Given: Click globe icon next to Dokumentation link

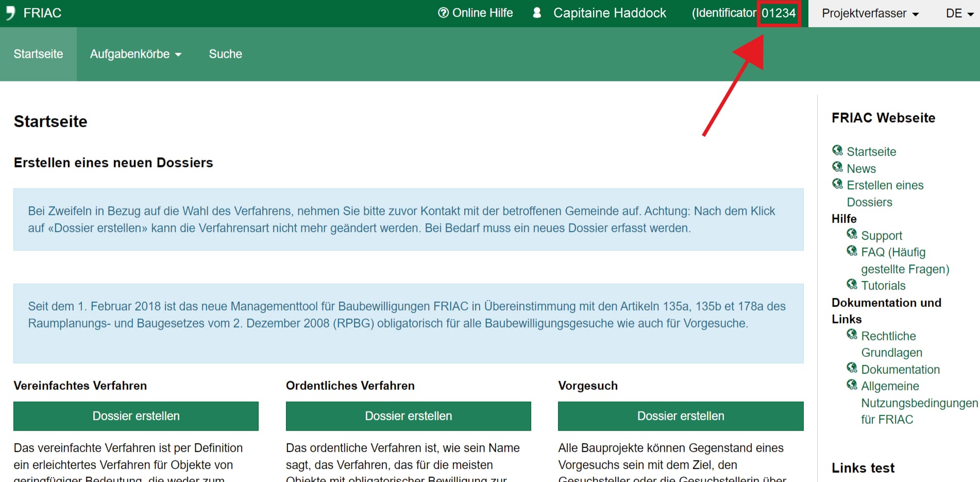Looking at the screenshot, I should [x=852, y=368].
